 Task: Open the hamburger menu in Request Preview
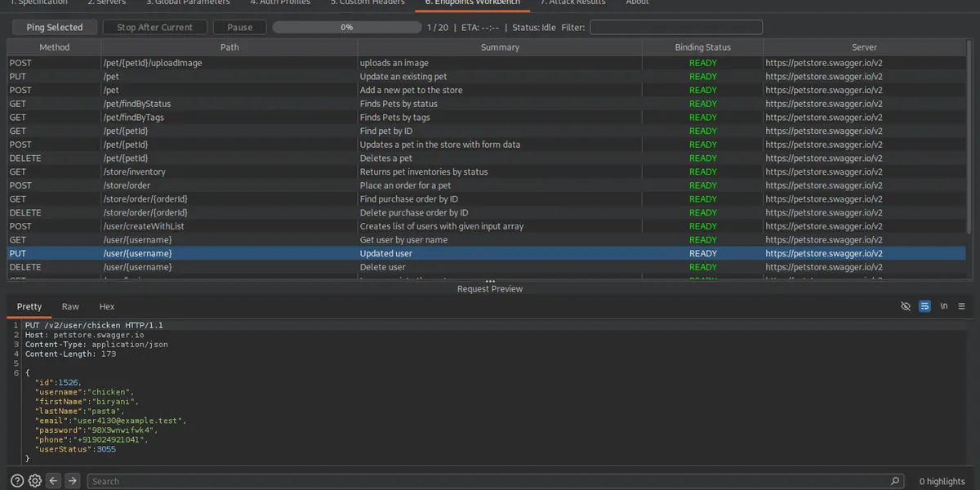tap(962, 306)
